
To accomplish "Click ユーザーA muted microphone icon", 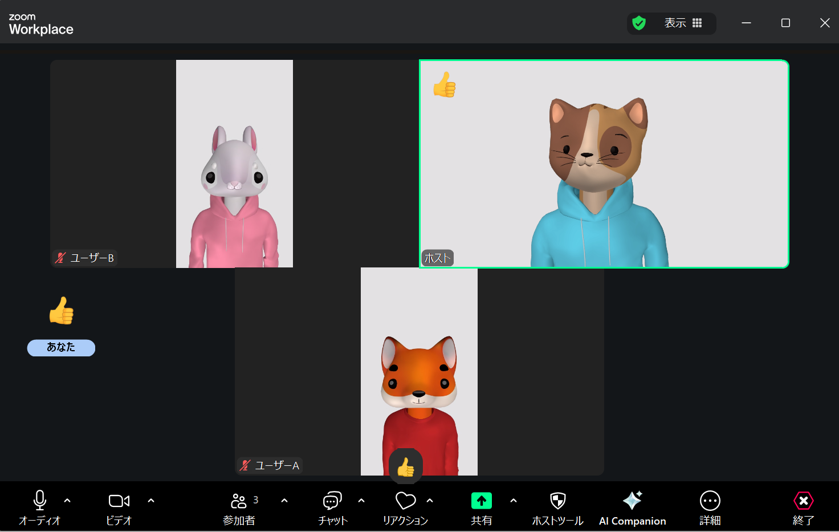I will pyautogui.click(x=245, y=466).
